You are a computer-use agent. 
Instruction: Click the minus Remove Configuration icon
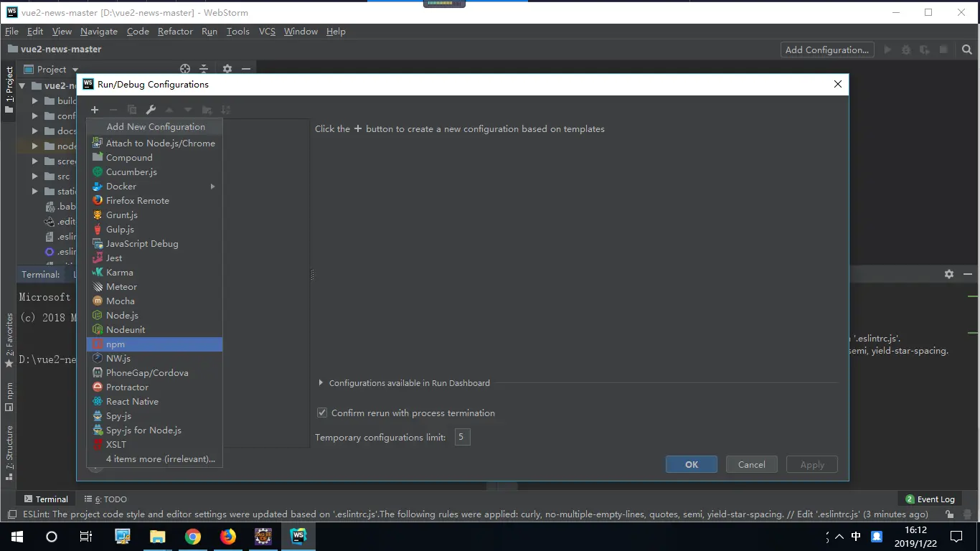click(x=113, y=110)
